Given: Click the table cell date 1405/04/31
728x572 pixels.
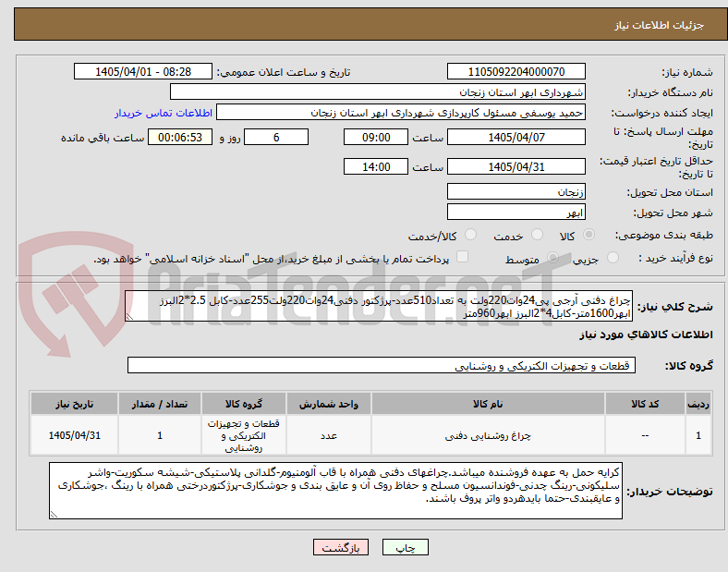Looking at the screenshot, I should pyautogui.click(x=74, y=435).
